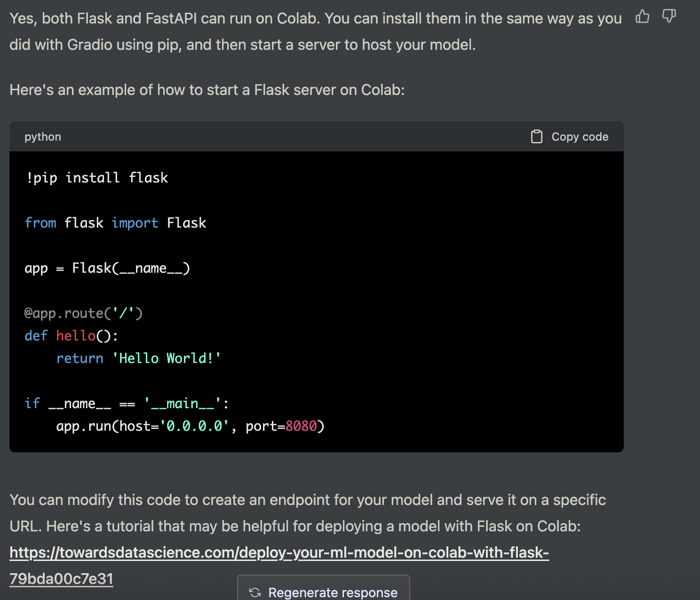Screen dimensions: 700x600
Task: Click the clipboard icon beside Copy code
Action: pos(537,136)
